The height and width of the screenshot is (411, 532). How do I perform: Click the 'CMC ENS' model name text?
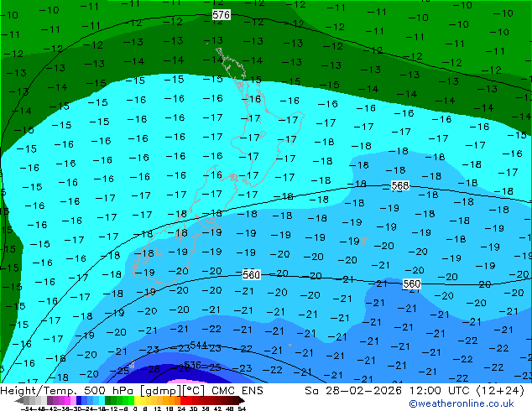pos(237,391)
